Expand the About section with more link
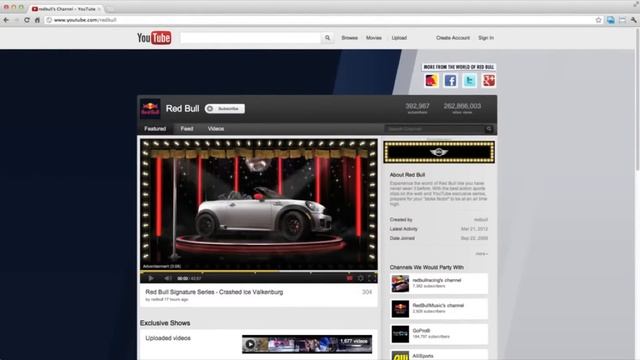Image resolution: width=640 pixels, height=360 pixels. click(x=481, y=254)
